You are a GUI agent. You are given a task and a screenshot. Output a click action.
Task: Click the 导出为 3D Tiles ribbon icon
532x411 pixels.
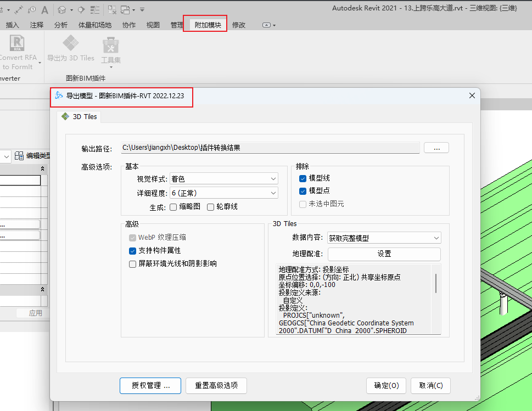click(70, 44)
